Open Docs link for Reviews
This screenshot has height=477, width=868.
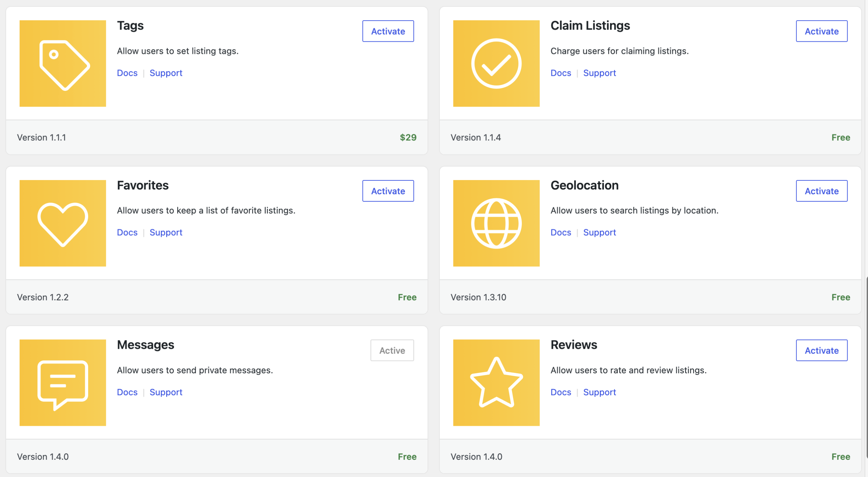561,392
